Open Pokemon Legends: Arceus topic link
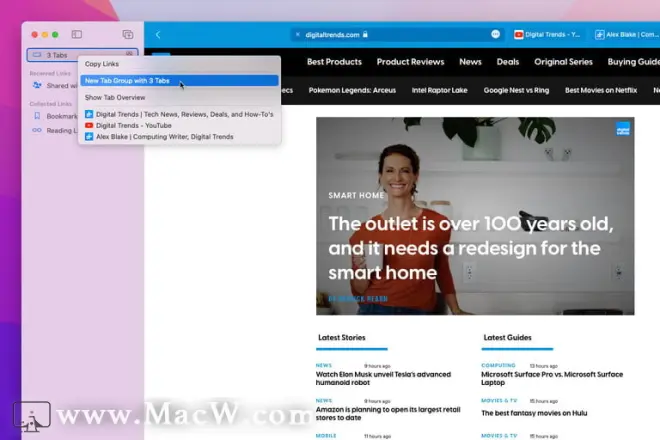Screen dimensions: 660x440 (352, 90)
